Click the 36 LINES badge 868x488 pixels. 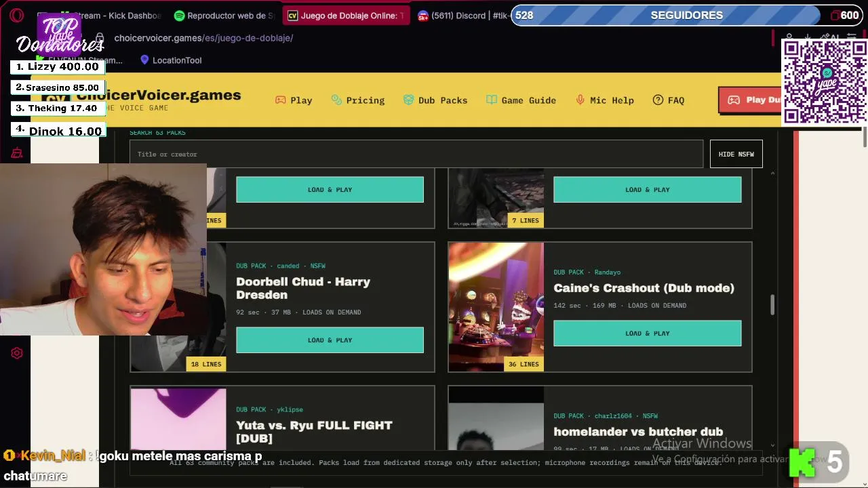(x=524, y=364)
